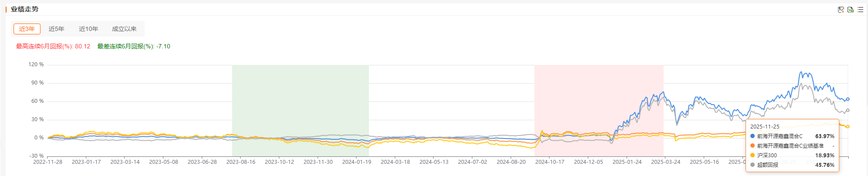Select the 近3年 tab

pyautogui.click(x=27, y=29)
